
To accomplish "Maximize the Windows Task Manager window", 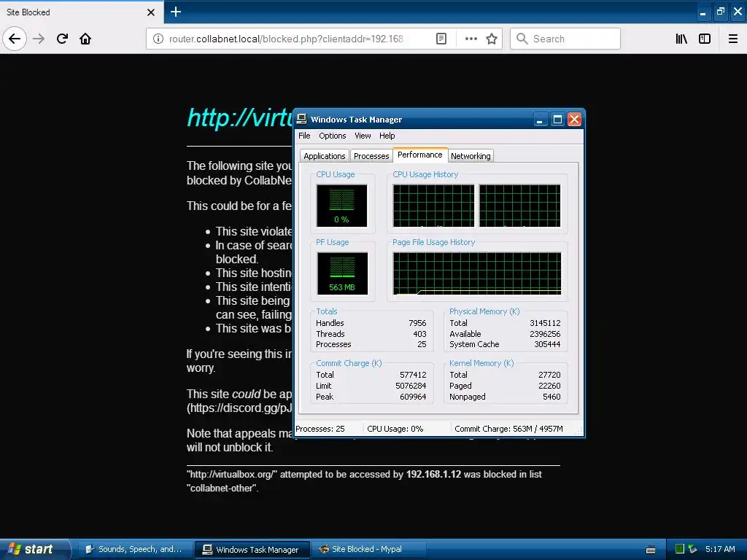I will tap(557, 120).
